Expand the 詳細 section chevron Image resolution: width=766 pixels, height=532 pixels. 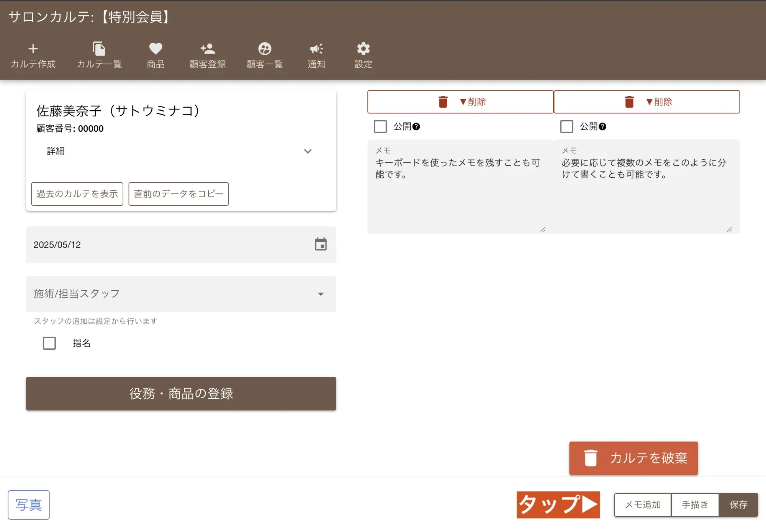tap(308, 152)
